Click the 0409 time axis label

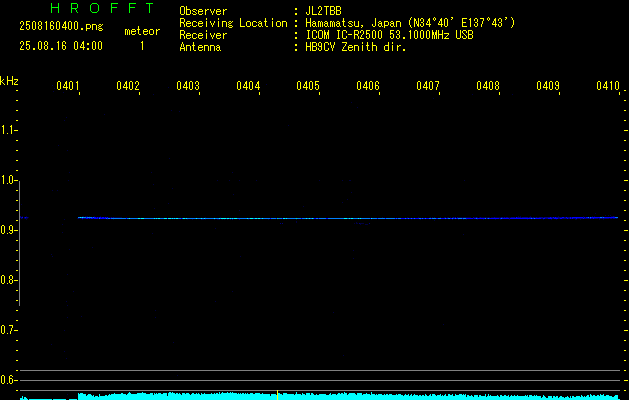548,86
